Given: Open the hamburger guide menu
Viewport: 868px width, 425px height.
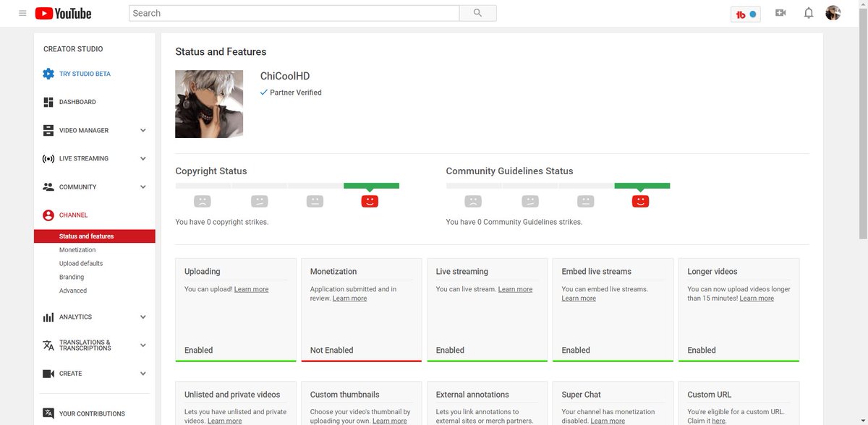Looking at the screenshot, I should (22, 13).
